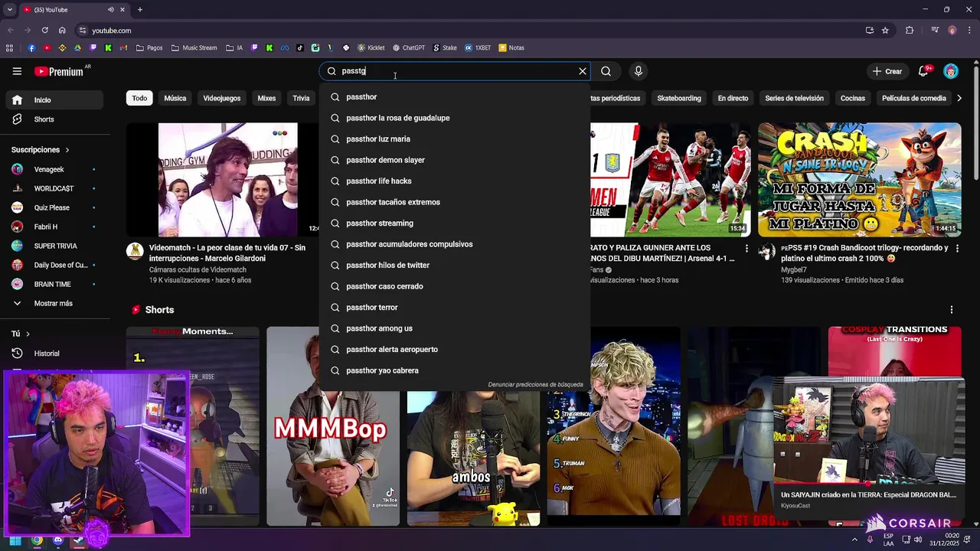Click the Crear button
Viewport: 980px width, 551px height.
pyautogui.click(x=887, y=71)
